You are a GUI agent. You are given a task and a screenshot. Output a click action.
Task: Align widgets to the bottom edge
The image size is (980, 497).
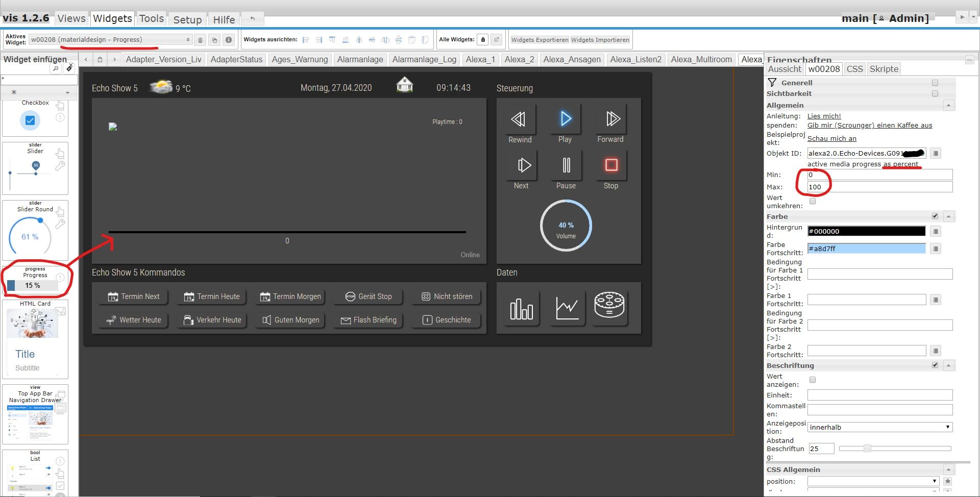pos(346,40)
